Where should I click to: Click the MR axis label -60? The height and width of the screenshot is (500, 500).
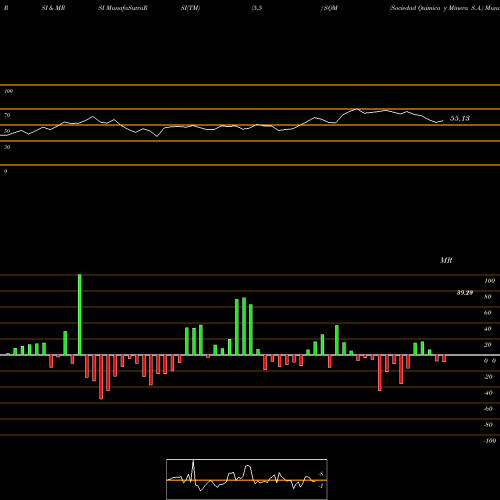click(x=488, y=409)
